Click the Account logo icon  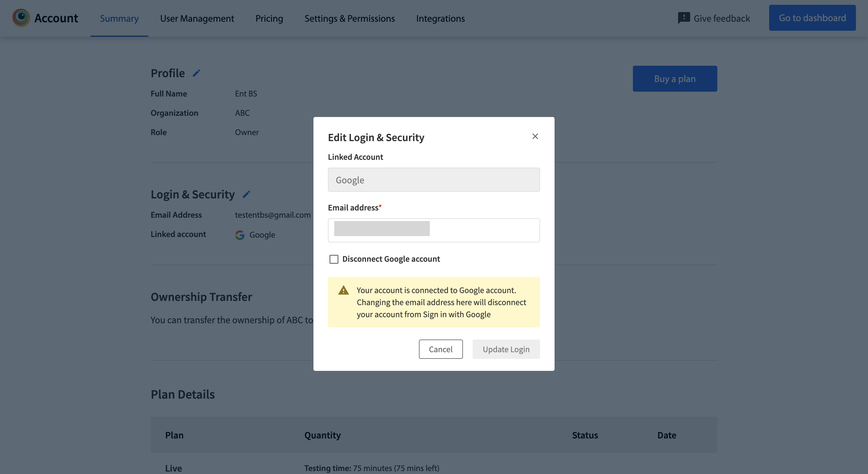(x=21, y=18)
